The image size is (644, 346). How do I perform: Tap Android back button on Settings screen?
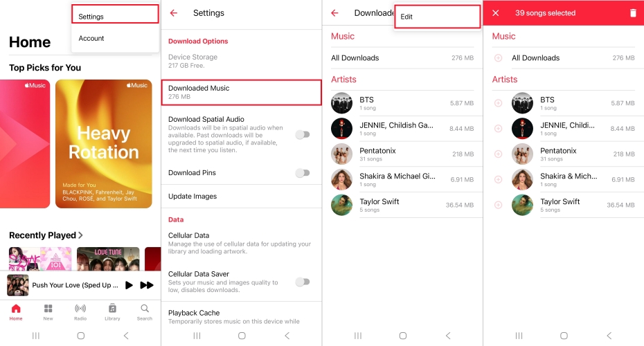[x=287, y=336]
